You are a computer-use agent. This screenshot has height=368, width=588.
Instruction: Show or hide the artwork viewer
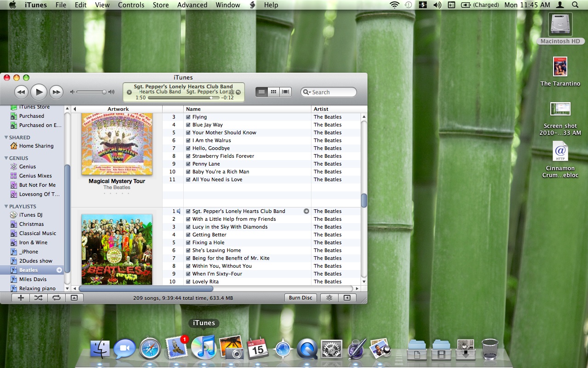click(x=74, y=298)
